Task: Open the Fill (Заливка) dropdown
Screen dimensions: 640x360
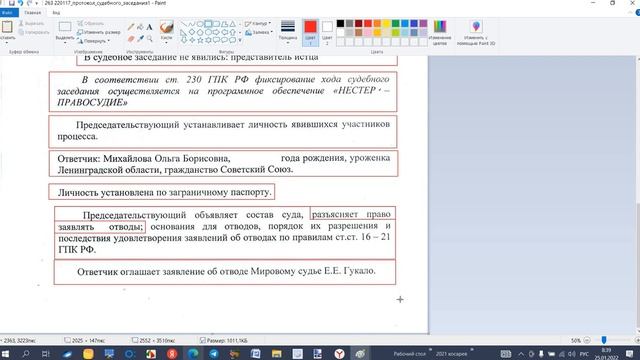Action: [x=259, y=32]
